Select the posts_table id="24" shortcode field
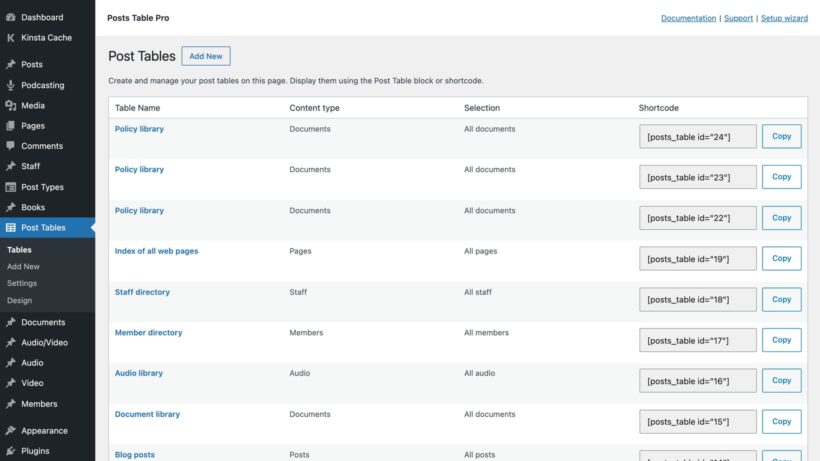 coord(698,136)
